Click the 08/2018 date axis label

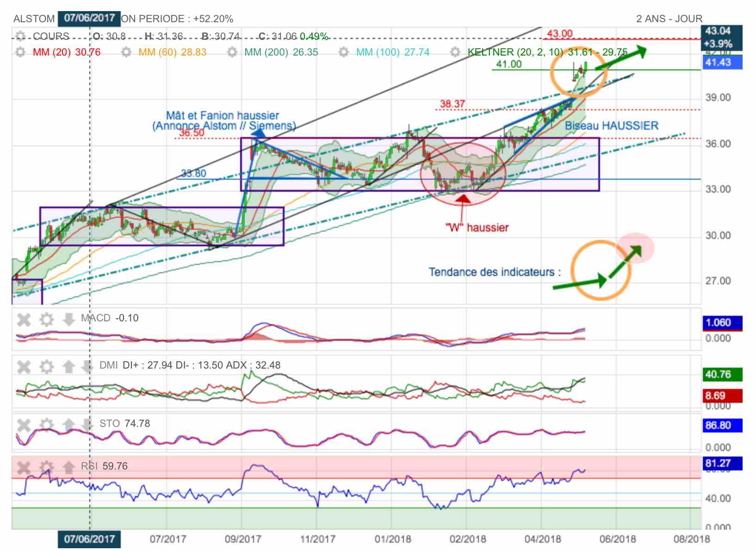[x=691, y=539]
